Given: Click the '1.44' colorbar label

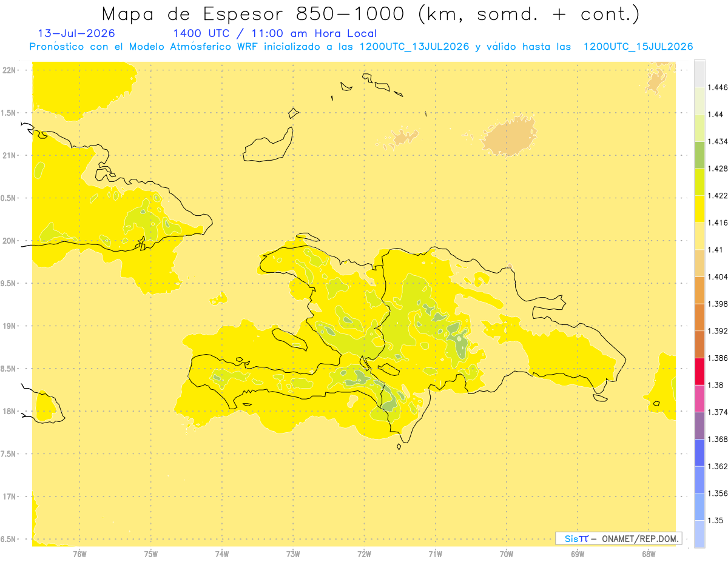Looking at the screenshot, I should coord(715,115).
